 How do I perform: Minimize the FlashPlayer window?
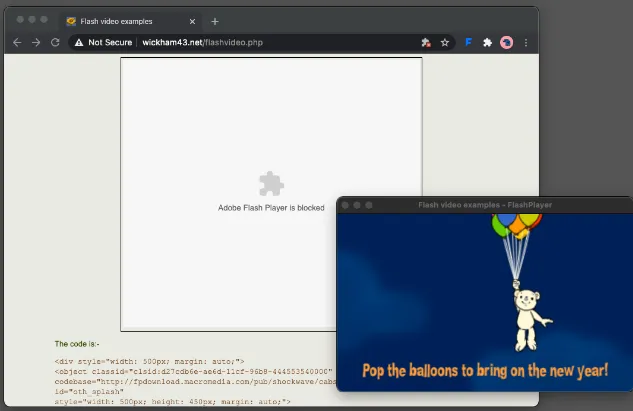(357, 205)
